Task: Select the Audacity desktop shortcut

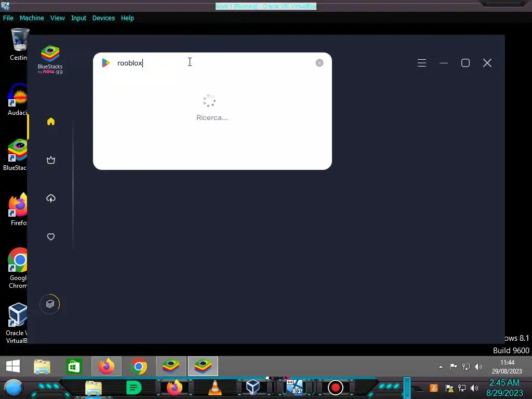Action: [18, 99]
